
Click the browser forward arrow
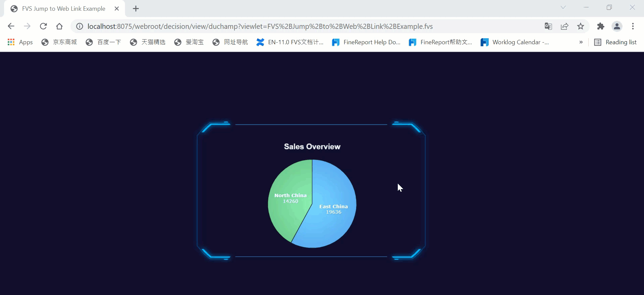(27, 26)
